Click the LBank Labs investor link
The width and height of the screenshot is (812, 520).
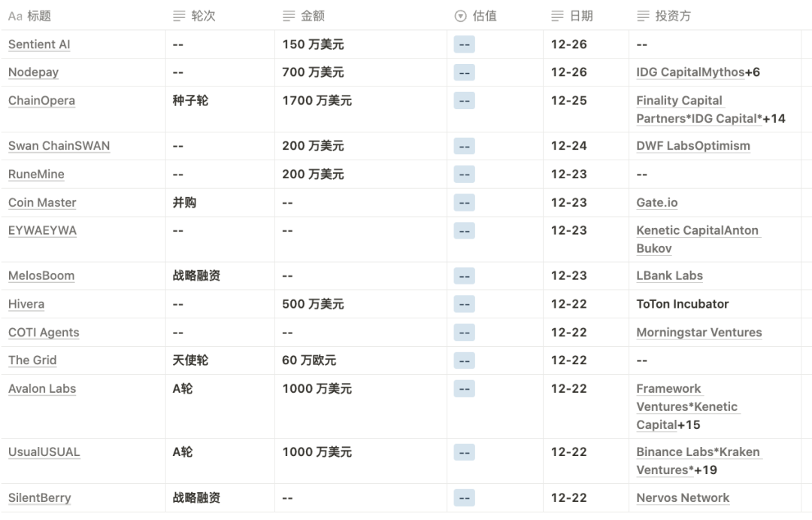coord(670,276)
